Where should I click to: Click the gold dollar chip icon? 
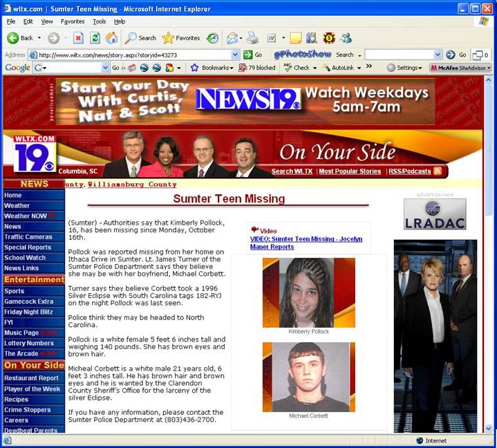[x=329, y=38]
